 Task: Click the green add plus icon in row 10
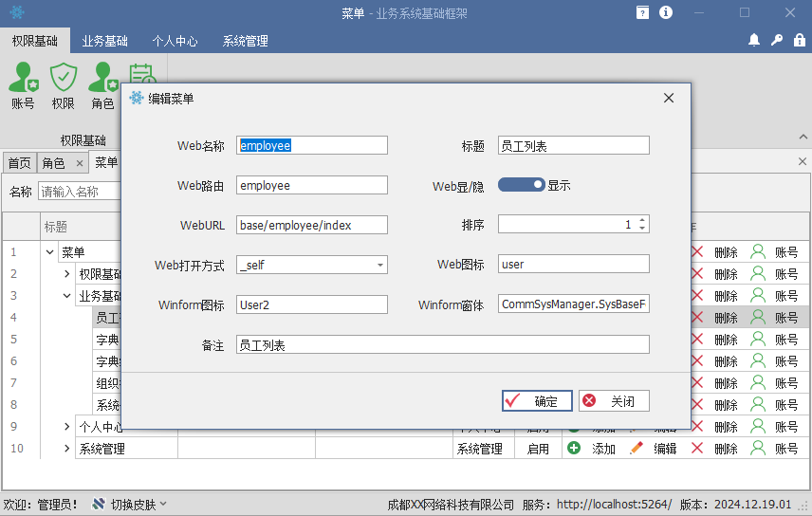pyautogui.click(x=574, y=448)
